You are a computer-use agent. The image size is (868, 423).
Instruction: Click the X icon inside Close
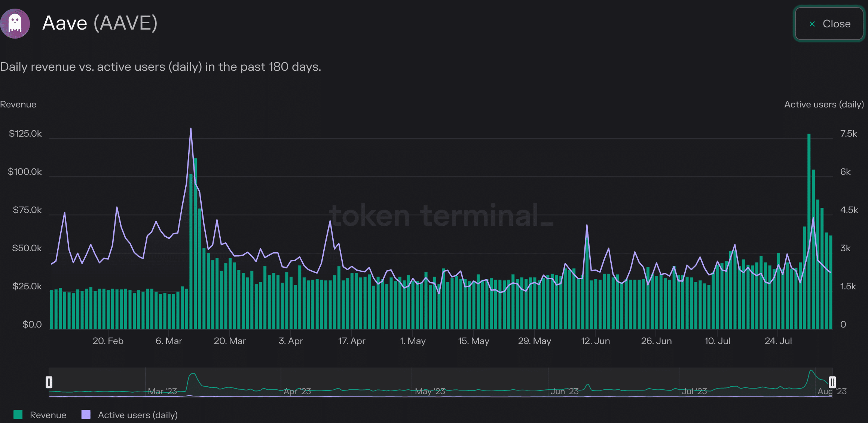[x=812, y=24]
